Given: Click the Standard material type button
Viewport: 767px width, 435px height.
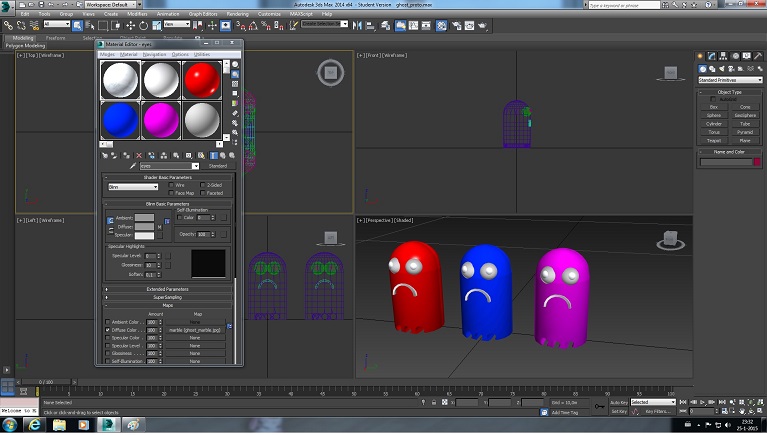Looking at the screenshot, I should pos(218,166).
